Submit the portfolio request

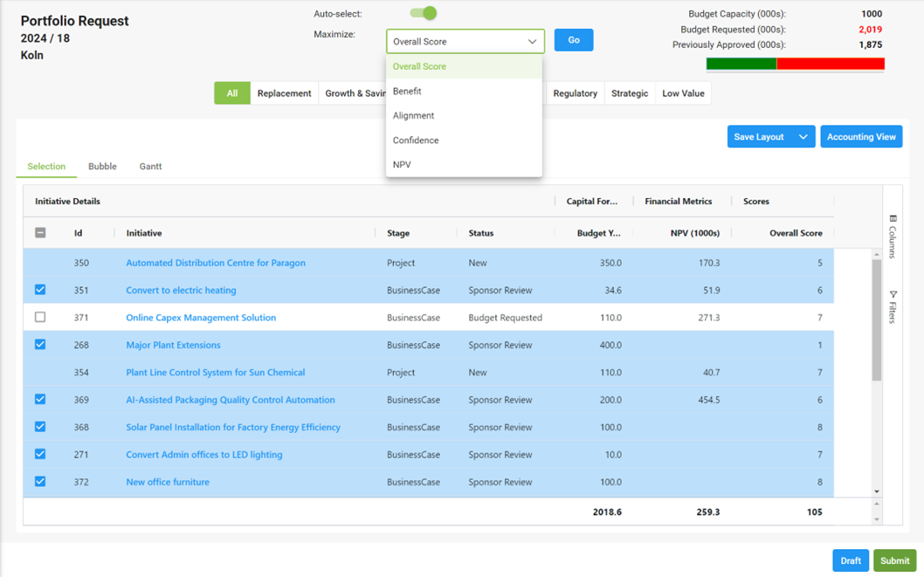[x=894, y=560]
